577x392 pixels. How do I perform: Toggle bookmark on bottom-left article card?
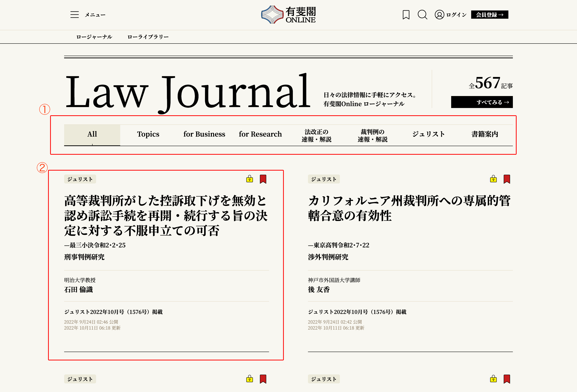coord(263,379)
